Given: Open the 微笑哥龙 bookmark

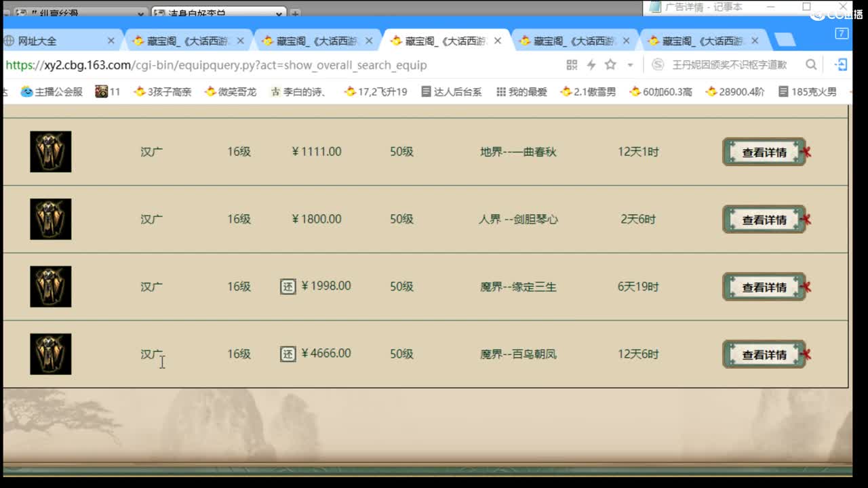Looking at the screenshot, I should (x=231, y=91).
